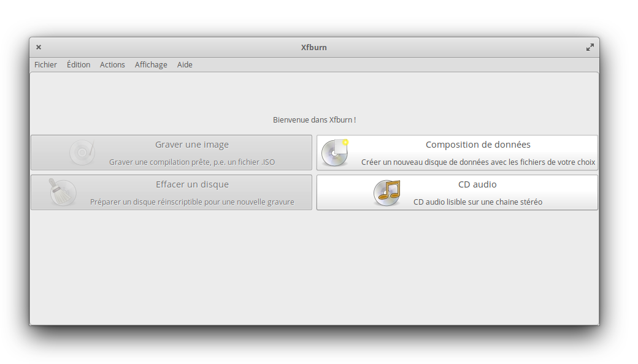This screenshot has width=638, height=364.
Task: Close the Xfburn window
Action: tap(39, 47)
